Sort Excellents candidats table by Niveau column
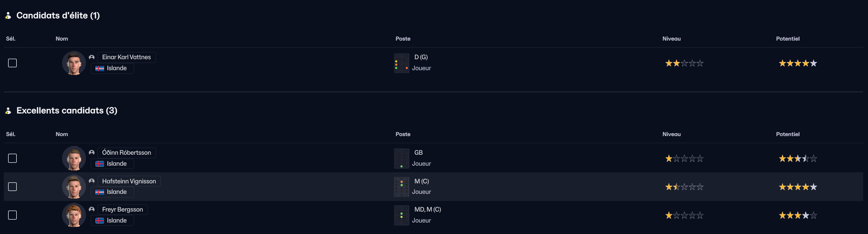Image resolution: width=868 pixels, height=234 pixels. [671, 134]
